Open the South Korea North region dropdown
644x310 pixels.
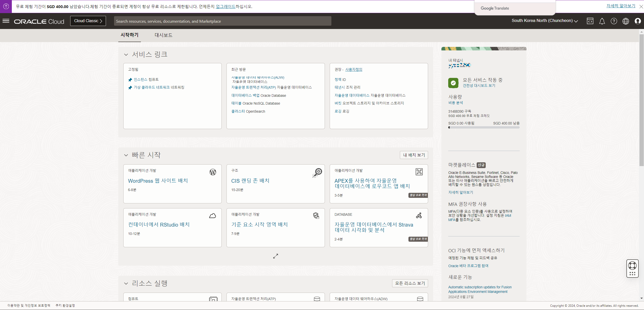(x=545, y=21)
